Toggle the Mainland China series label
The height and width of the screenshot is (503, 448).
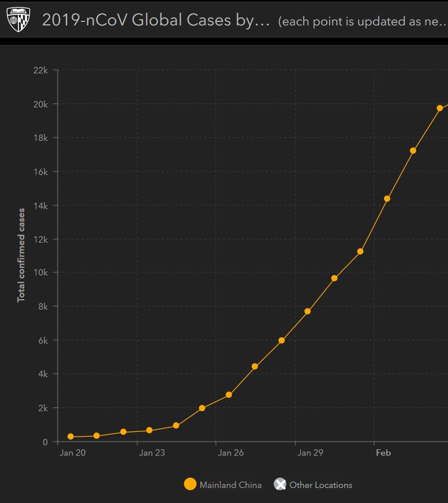coord(230,485)
